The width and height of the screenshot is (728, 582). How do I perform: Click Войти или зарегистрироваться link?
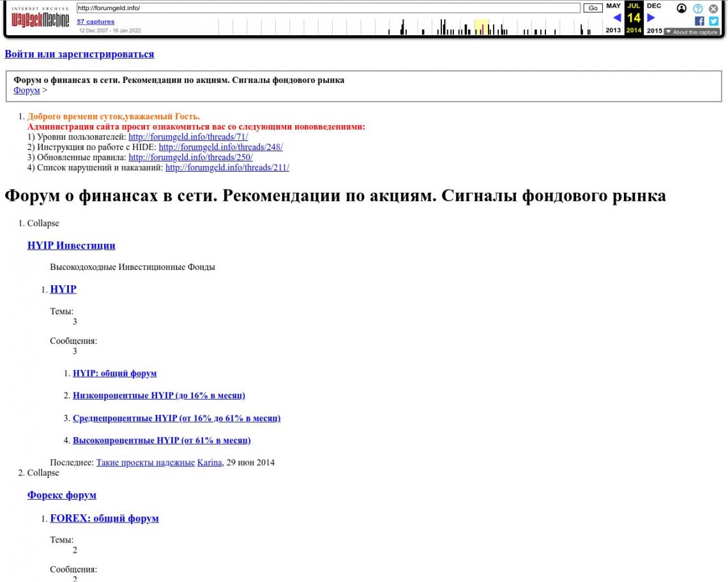79,54
